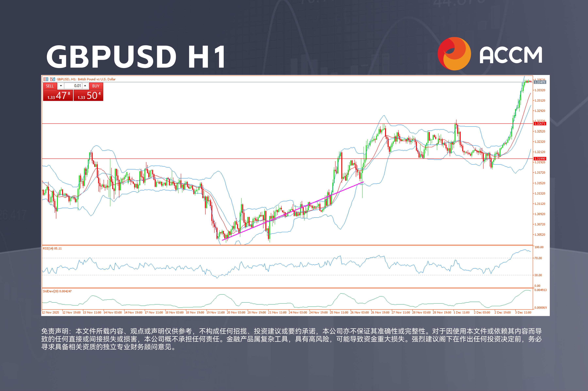Click the 70.00 RSI level label
This screenshot has width=588, height=391.
(538, 258)
